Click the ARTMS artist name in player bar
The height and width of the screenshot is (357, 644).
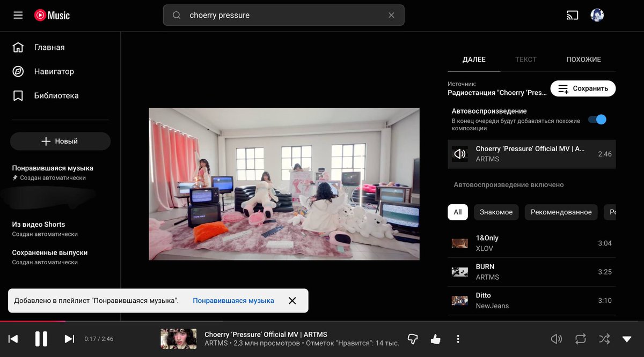[216, 343]
